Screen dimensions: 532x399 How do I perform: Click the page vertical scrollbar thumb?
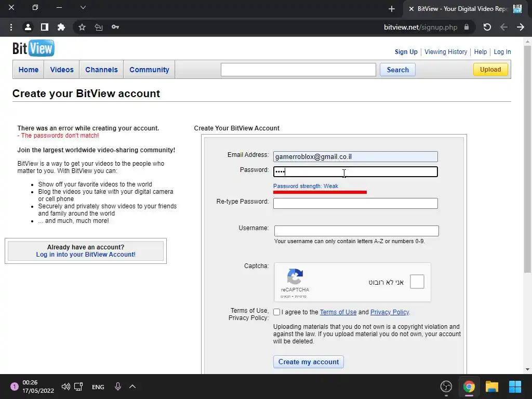pyautogui.click(x=527, y=159)
